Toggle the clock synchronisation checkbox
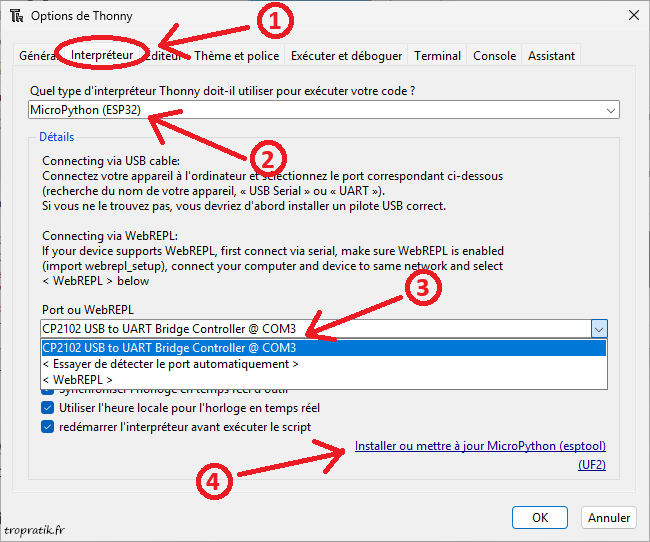This screenshot has width=650, height=542. coord(48,392)
